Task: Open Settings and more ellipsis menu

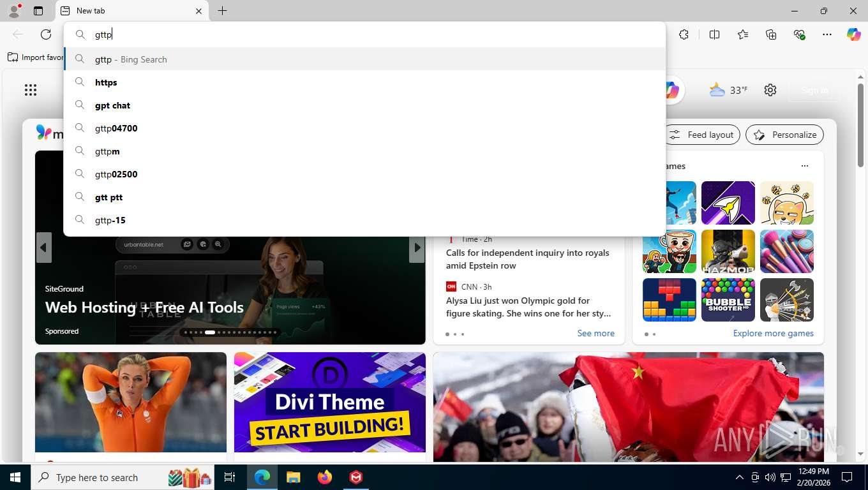Action: (x=827, y=34)
